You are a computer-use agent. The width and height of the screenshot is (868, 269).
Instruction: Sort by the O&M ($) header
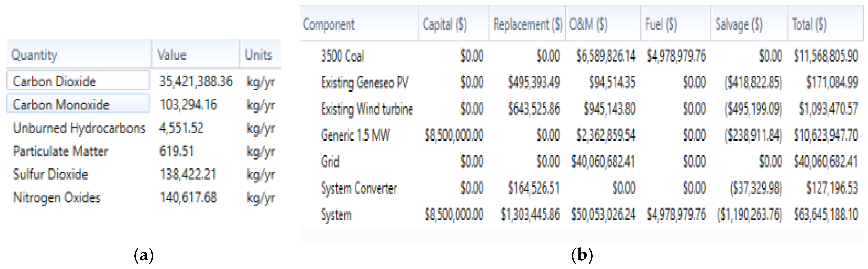[588, 25]
